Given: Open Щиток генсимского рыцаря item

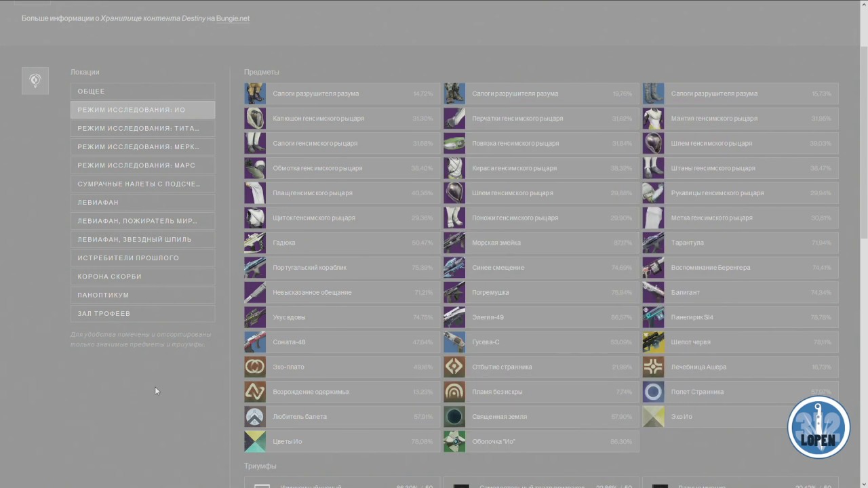Looking at the screenshot, I should [x=342, y=218].
